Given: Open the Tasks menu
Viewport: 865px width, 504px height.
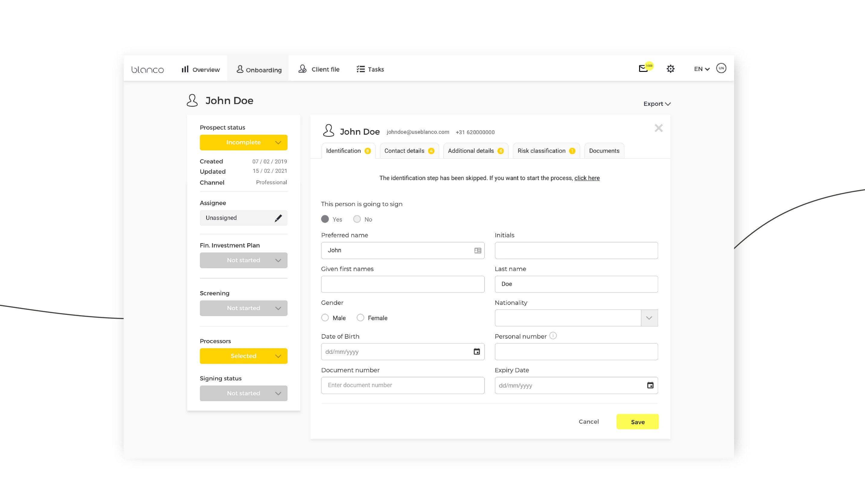Looking at the screenshot, I should pos(370,69).
